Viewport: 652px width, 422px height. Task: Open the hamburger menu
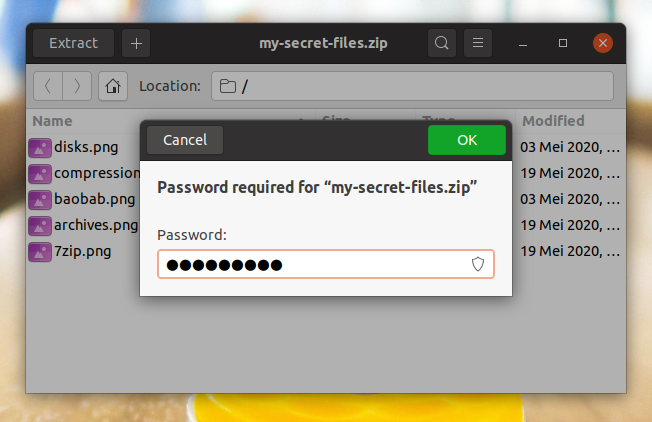click(478, 43)
